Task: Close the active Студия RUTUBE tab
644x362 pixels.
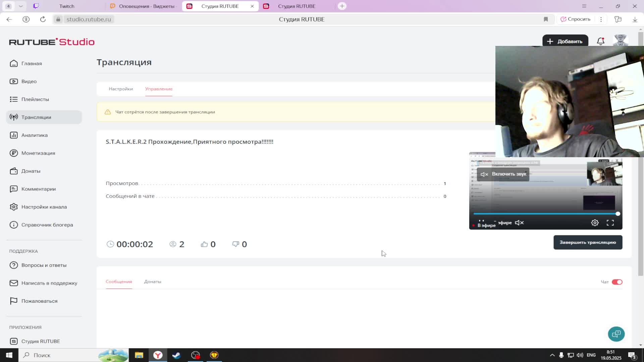Action: 252,6
